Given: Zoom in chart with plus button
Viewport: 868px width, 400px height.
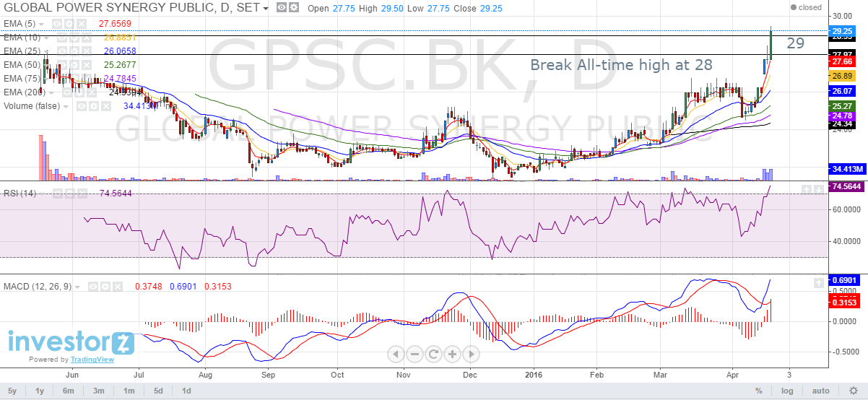Looking at the screenshot, I should point(452,354).
